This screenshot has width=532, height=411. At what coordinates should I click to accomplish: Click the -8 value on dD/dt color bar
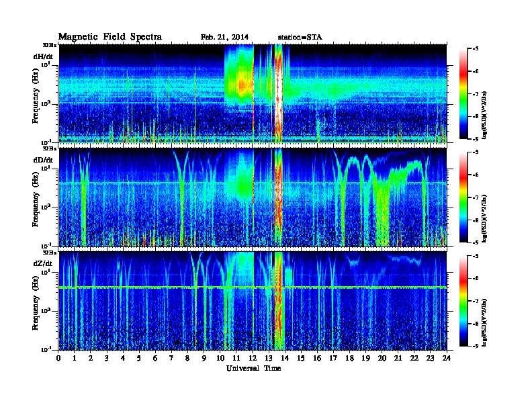pos(476,220)
